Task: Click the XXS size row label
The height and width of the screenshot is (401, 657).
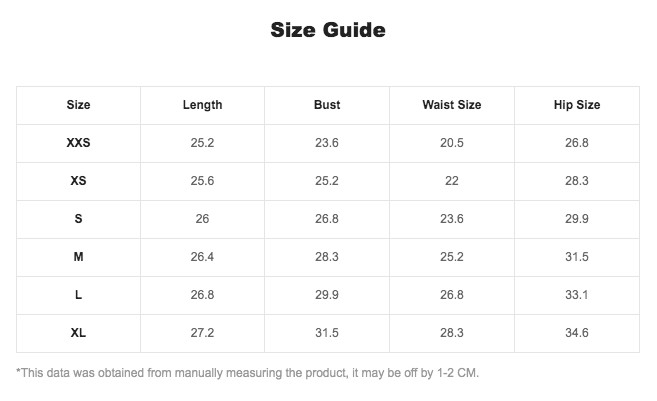Action: [x=78, y=143]
